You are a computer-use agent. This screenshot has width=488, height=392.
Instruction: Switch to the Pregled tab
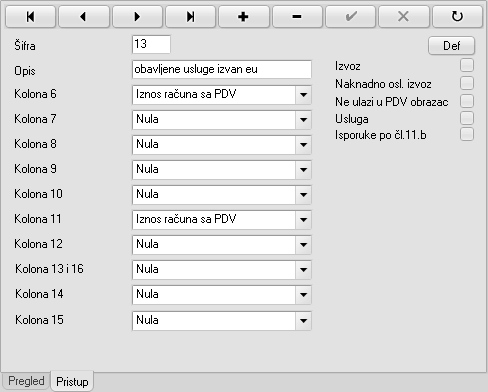point(26,381)
